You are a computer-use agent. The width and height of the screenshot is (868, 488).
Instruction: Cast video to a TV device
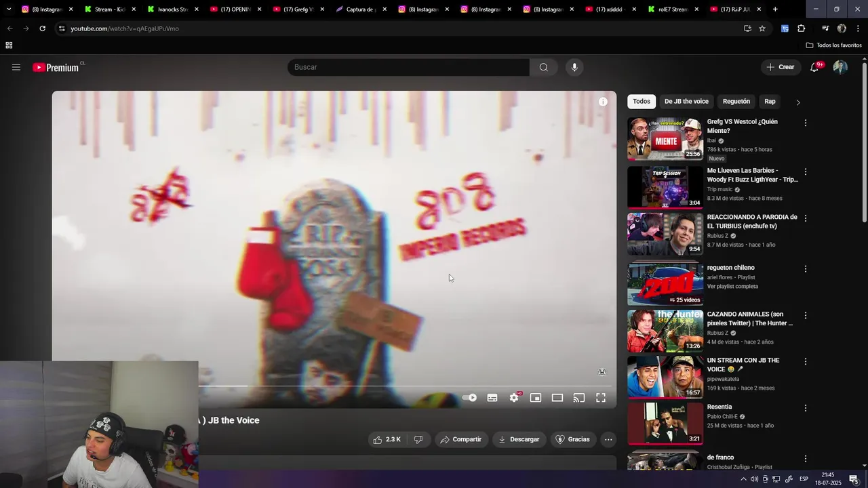579,398
